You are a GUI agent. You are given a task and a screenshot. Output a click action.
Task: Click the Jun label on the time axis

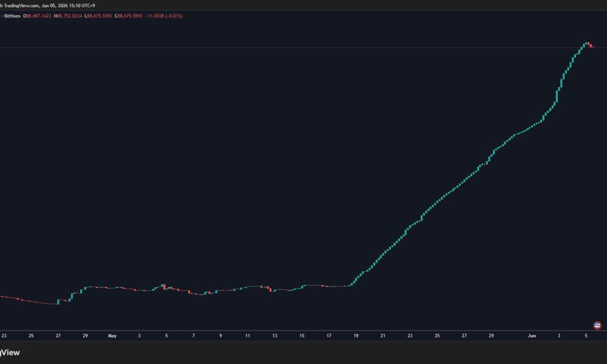[x=532, y=335]
